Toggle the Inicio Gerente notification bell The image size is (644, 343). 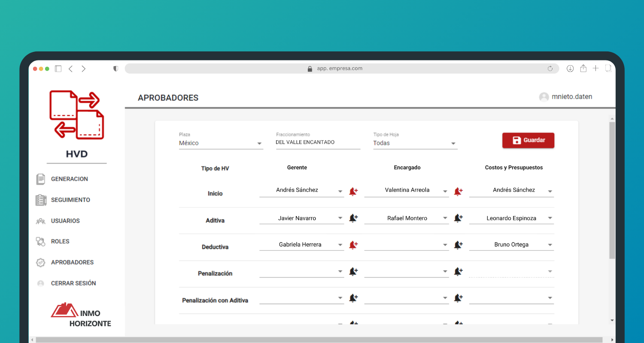[x=353, y=192]
